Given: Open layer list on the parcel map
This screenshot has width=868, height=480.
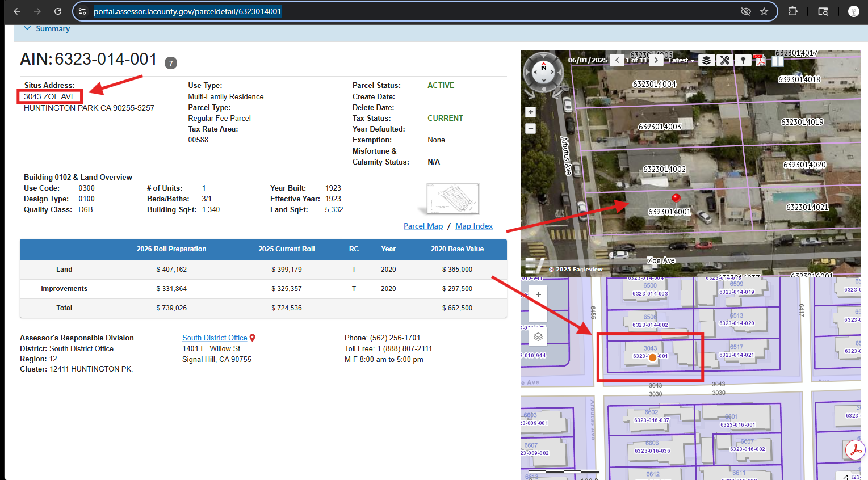Looking at the screenshot, I should (538, 337).
